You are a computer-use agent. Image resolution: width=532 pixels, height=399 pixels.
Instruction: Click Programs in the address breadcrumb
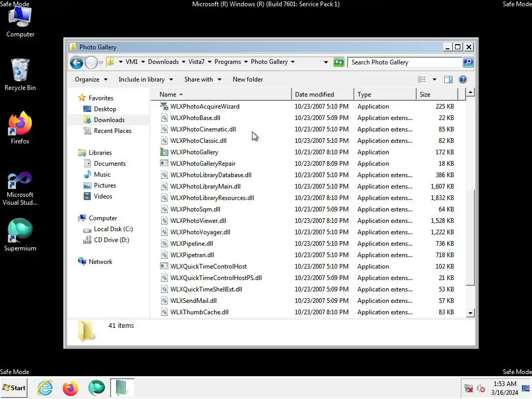(228, 62)
